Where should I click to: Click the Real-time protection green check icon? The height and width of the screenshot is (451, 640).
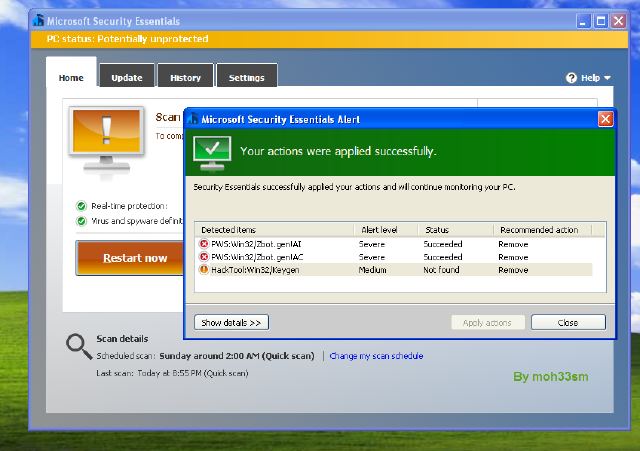pos(82,206)
